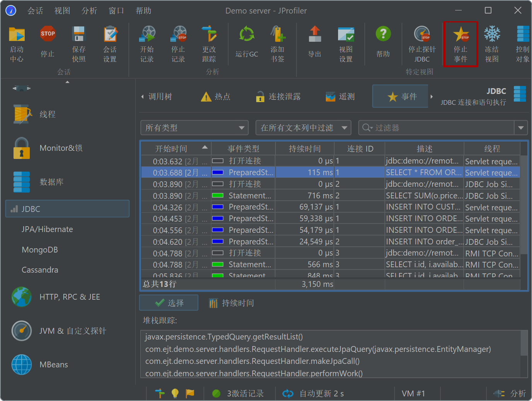The height and width of the screenshot is (401, 532).
Task: Click the 持续时间 histogram button
Action: click(x=231, y=303)
